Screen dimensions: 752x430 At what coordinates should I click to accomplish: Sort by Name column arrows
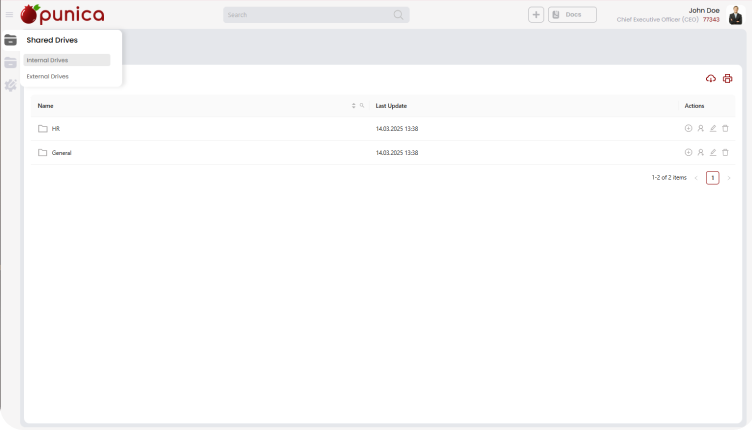pyautogui.click(x=353, y=106)
